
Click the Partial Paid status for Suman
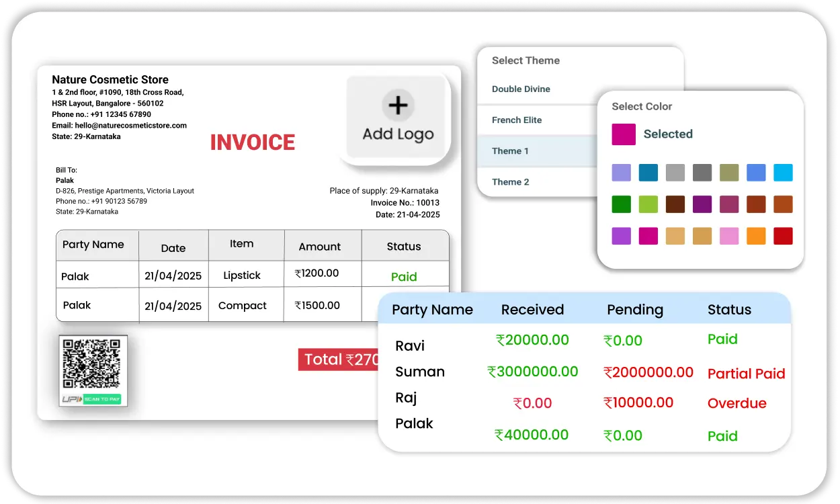point(746,374)
